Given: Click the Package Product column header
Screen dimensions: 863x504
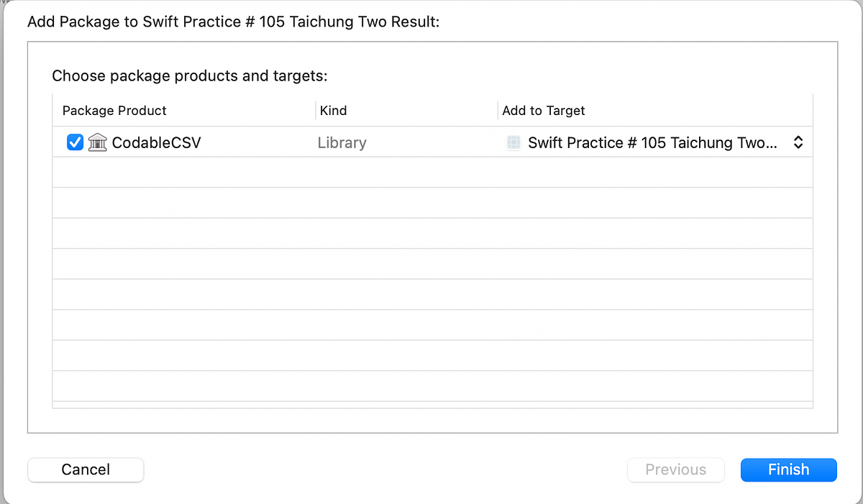Looking at the screenshot, I should [x=114, y=111].
